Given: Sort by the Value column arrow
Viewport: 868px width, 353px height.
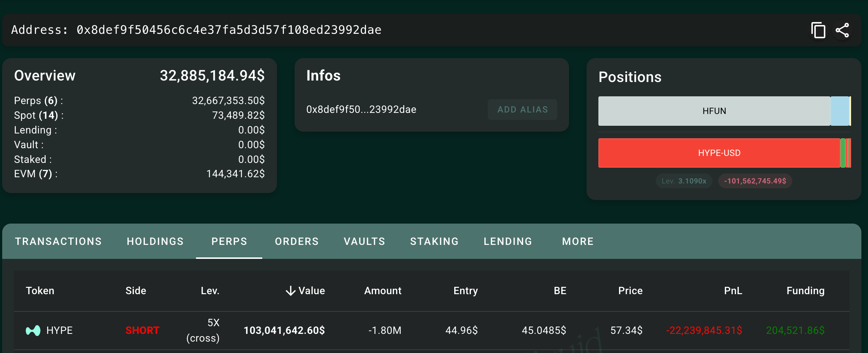Looking at the screenshot, I should pos(291,291).
